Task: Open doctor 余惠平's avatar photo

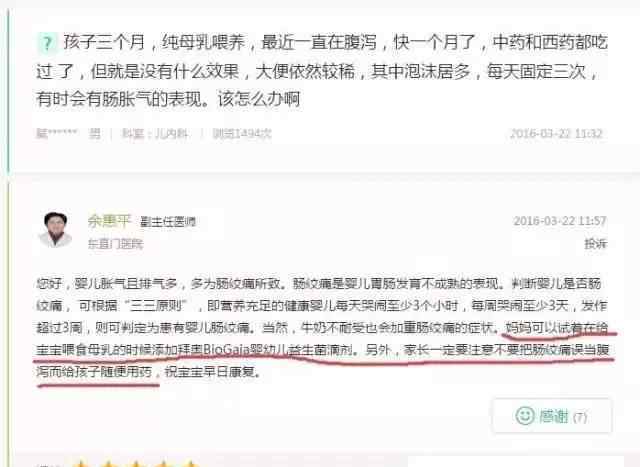Action: [x=56, y=229]
